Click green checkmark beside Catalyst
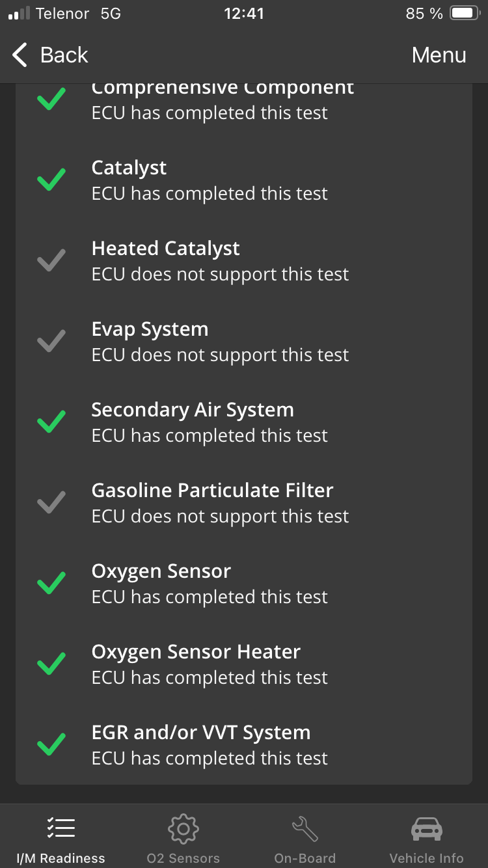The width and height of the screenshot is (488, 868). click(x=51, y=180)
